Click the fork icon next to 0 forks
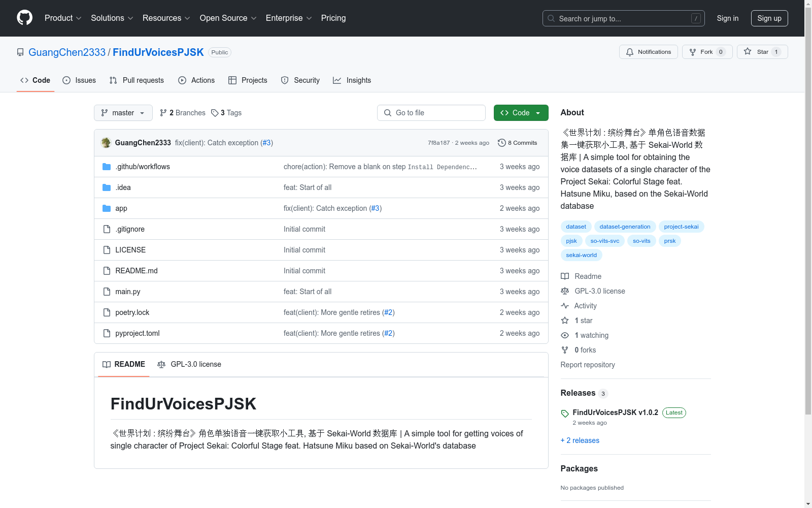Image resolution: width=812 pixels, height=508 pixels. click(x=565, y=350)
